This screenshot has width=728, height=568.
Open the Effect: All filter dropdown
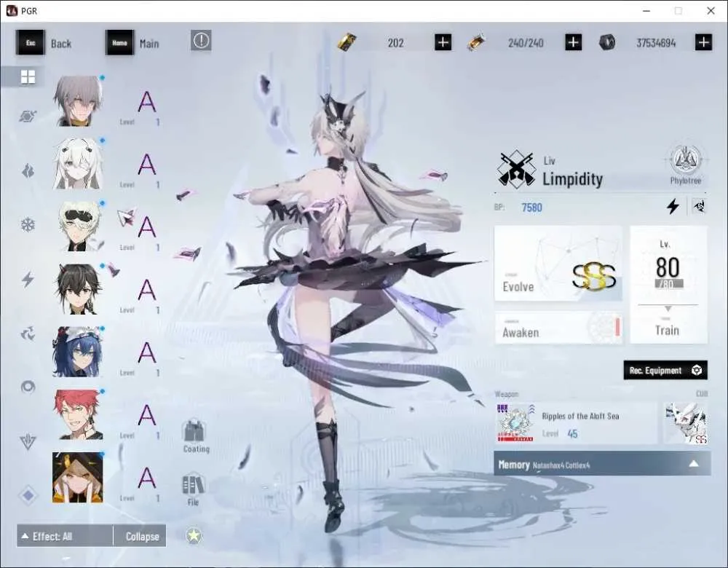point(65,537)
